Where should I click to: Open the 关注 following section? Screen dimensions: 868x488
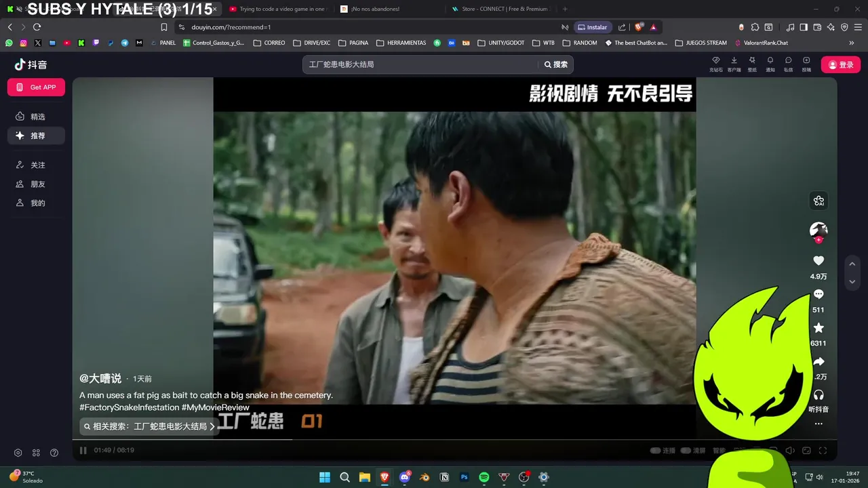click(36, 165)
